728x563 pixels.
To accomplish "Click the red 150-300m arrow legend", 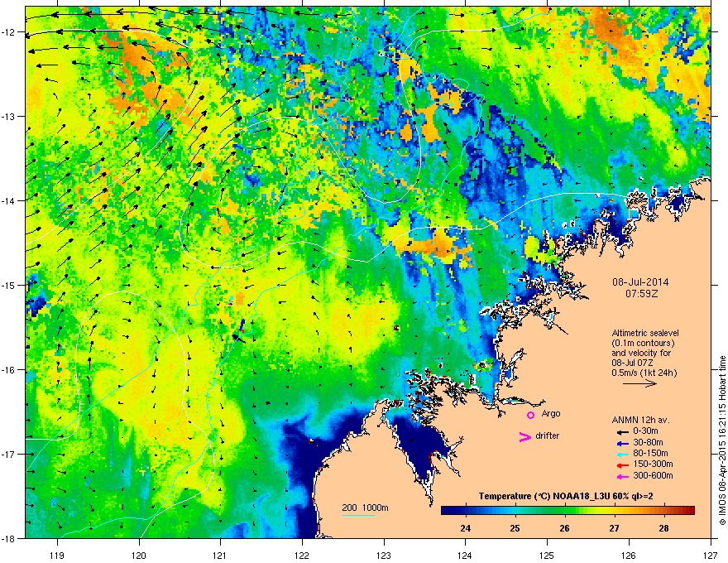I will [622, 465].
